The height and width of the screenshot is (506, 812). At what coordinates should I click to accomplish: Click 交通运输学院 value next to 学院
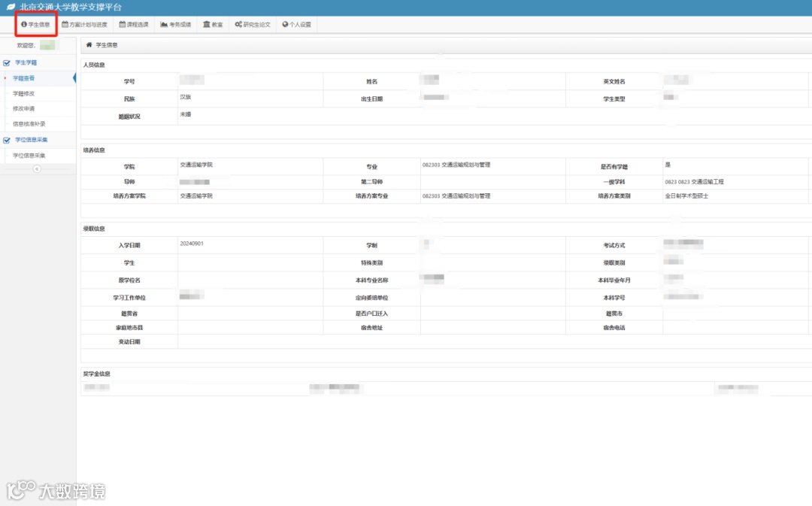tap(196, 165)
